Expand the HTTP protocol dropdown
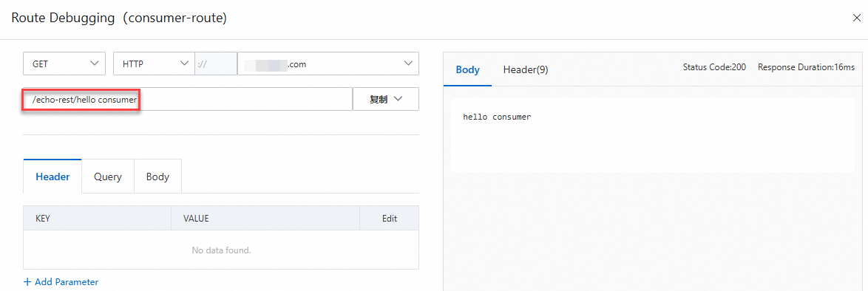Screen dimensions: 868x291 pos(155,64)
